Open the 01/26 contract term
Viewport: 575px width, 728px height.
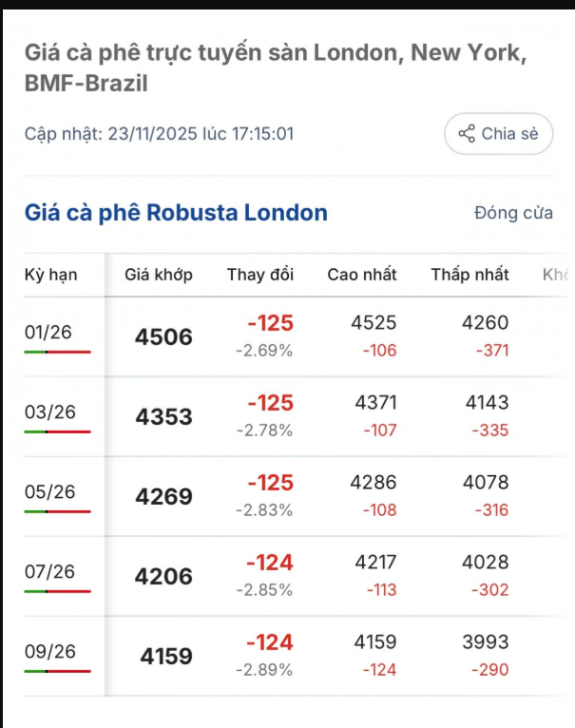point(48,333)
